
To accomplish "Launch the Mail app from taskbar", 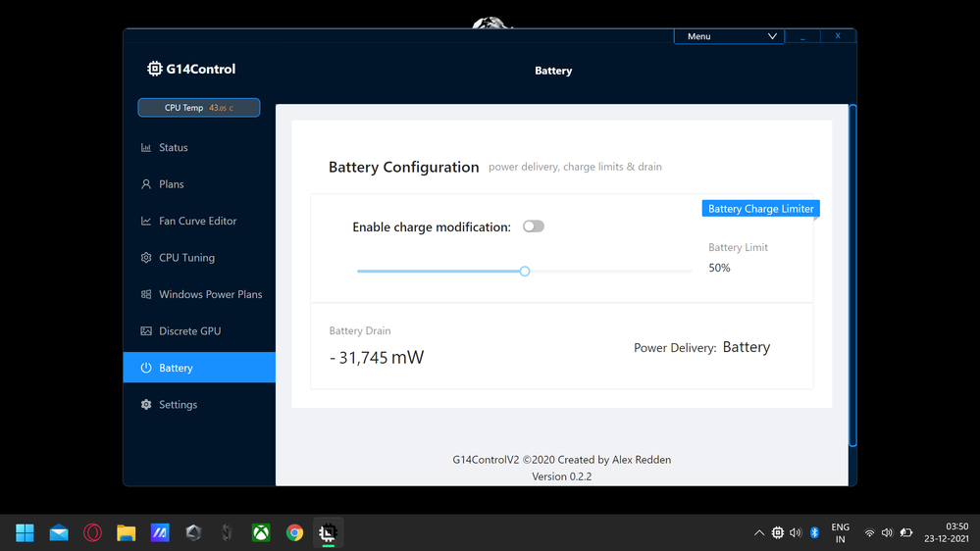I will tap(59, 533).
